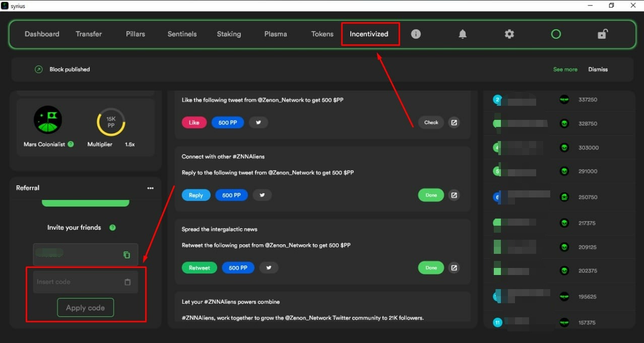Click the leaderboard score 337250
This screenshot has height=343, width=644.
tap(588, 100)
